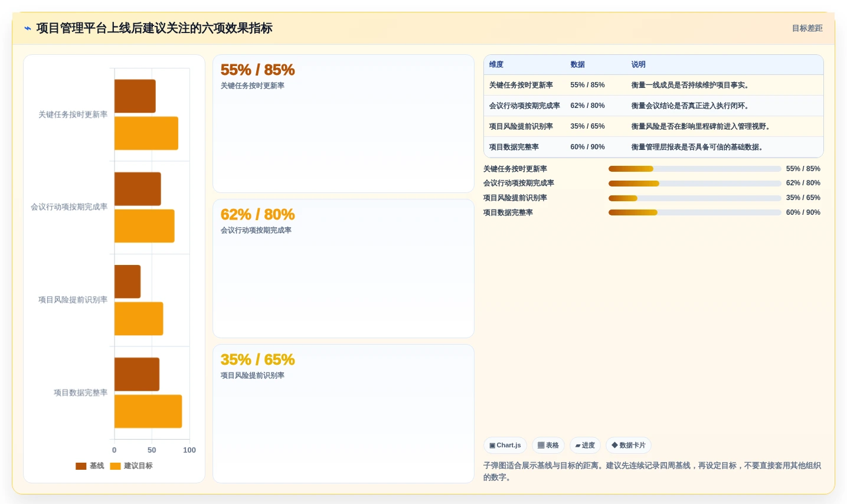Click description 衡量管理层报表是否具备可信的基础数据。
Image resolution: width=847 pixels, height=504 pixels.
(x=698, y=147)
